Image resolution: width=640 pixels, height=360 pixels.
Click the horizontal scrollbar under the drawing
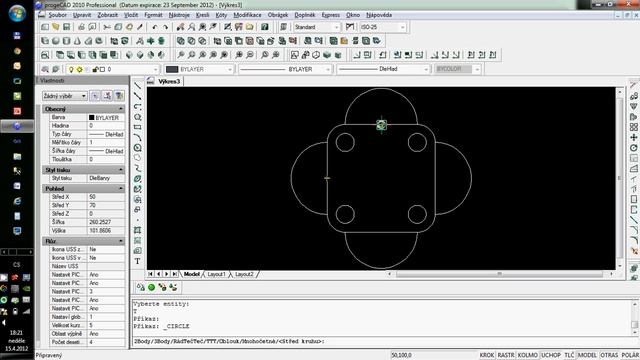[500, 274]
